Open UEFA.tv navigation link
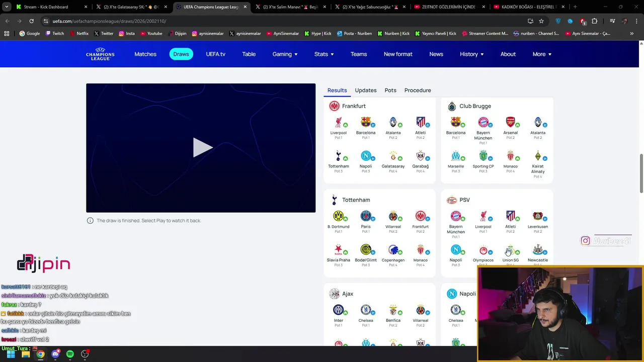The image size is (644, 362). pyautogui.click(x=216, y=54)
